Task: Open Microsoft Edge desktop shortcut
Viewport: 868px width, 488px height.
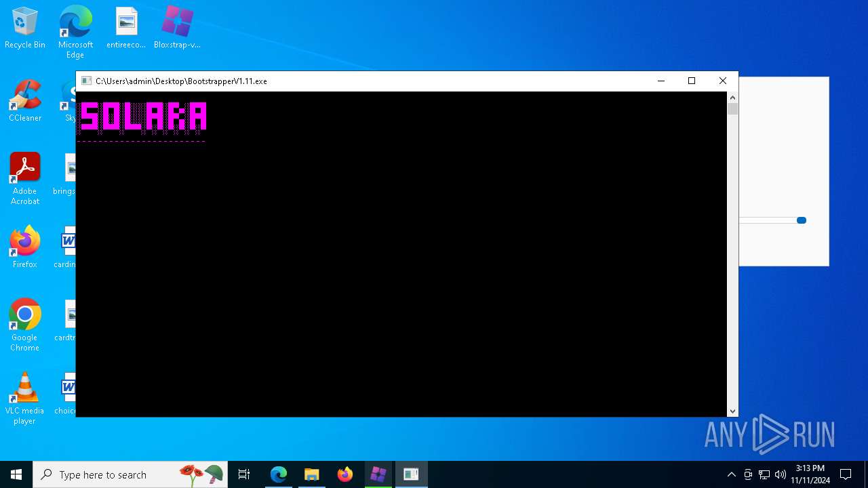Action: click(x=75, y=32)
